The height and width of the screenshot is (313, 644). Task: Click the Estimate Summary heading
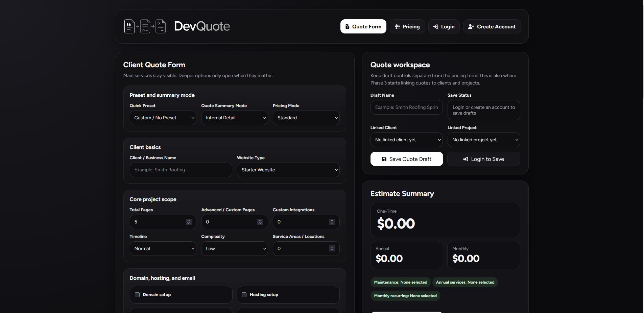tap(402, 194)
